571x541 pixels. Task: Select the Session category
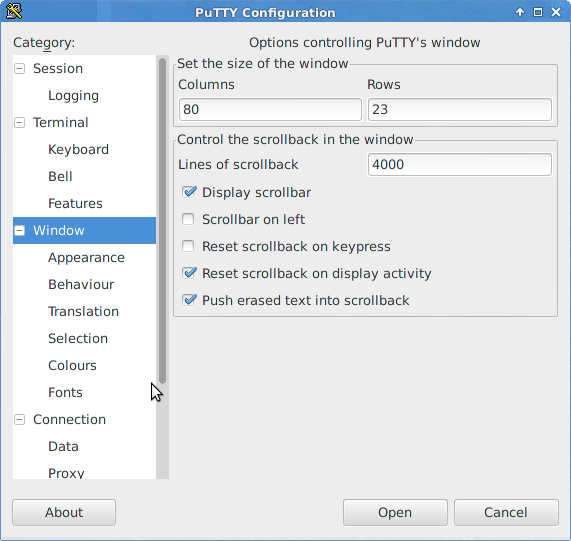[58, 68]
